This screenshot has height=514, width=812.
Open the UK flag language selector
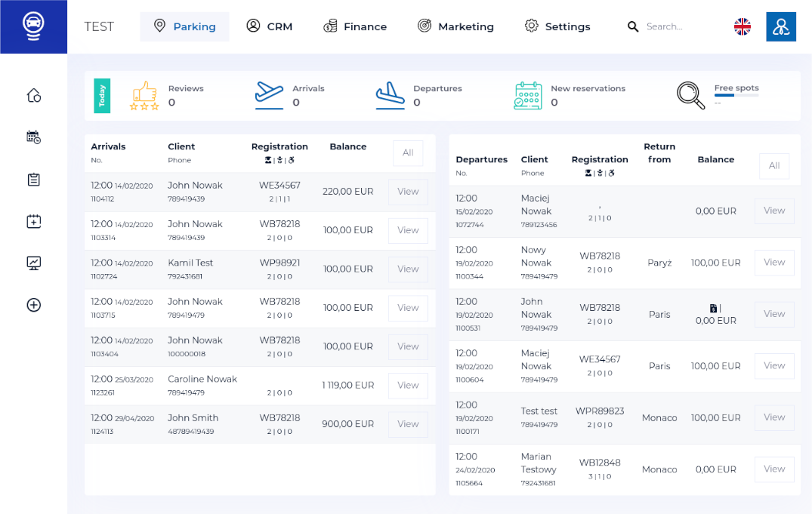pyautogui.click(x=743, y=26)
